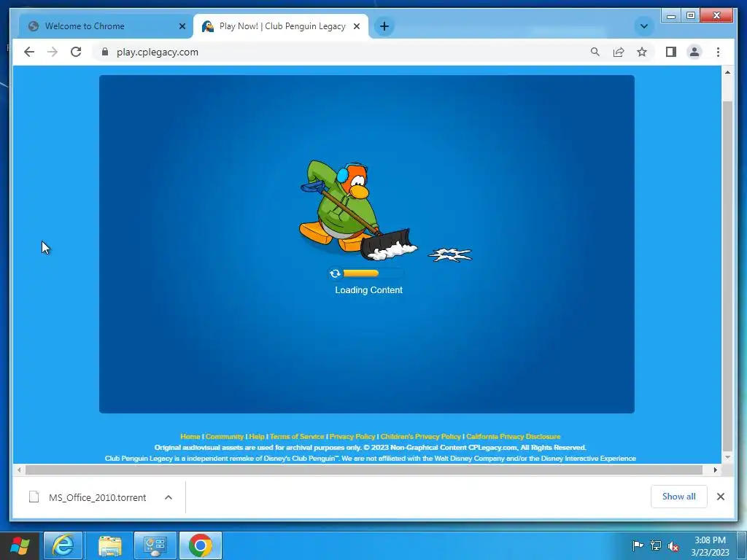Click the address bar URL play.cplegacy.com
Screen dimensions: 747x560
tap(158, 52)
